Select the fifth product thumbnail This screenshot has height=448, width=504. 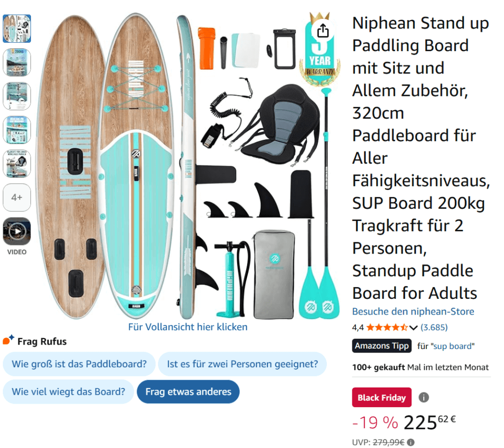(x=17, y=163)
